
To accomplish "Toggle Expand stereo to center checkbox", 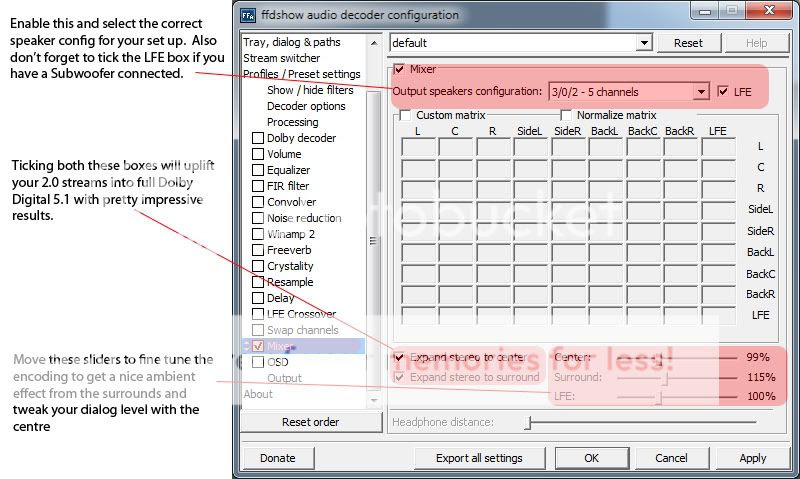I will pos(399,358).
